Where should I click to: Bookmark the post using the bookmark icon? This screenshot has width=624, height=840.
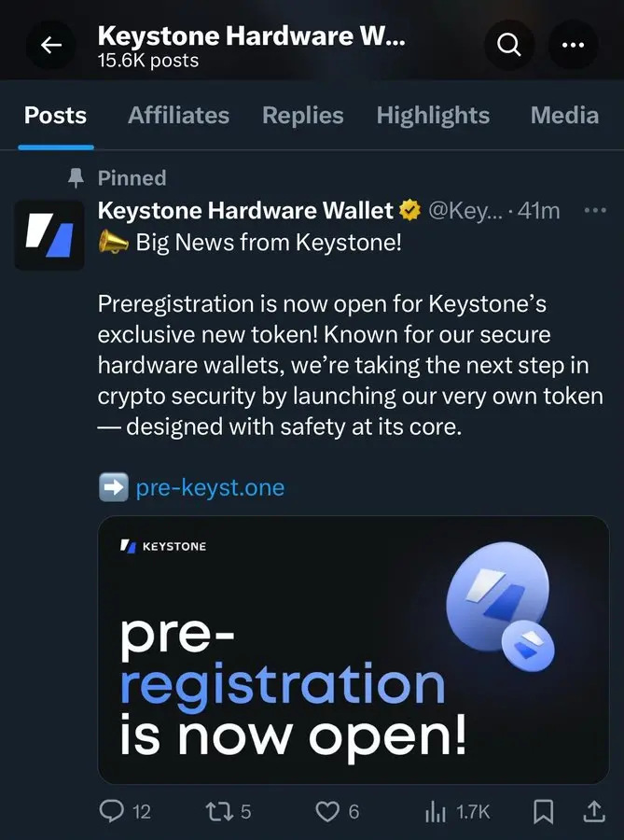[x=544, y=812]
